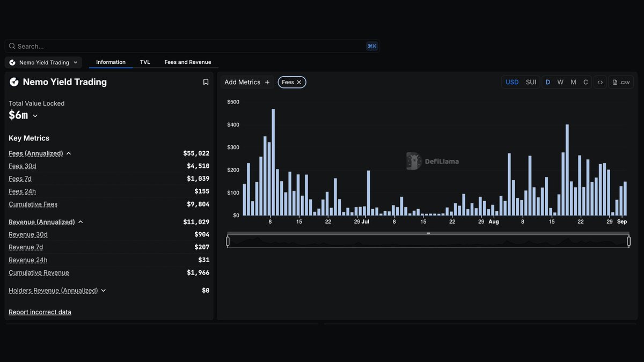Click the tall $400 bar in mid-August
The image size is (644, 362).
567,170
